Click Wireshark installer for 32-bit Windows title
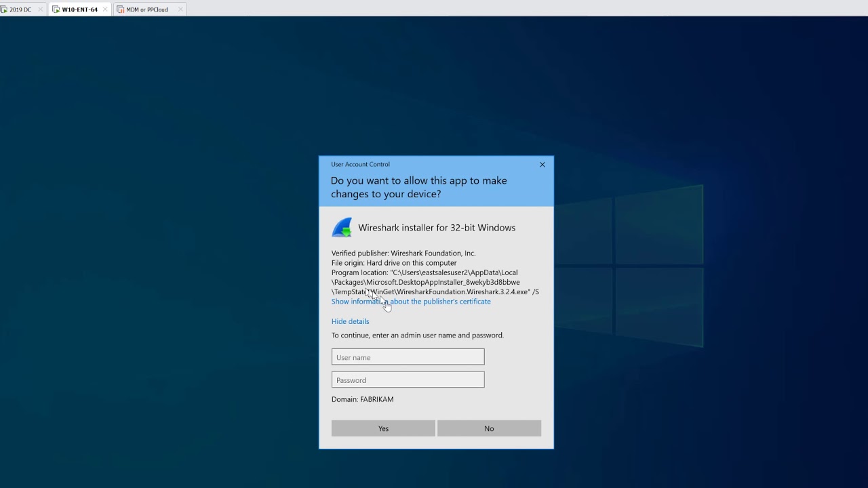The width and height of the screenshot is (868, 488). coord(437,228)
